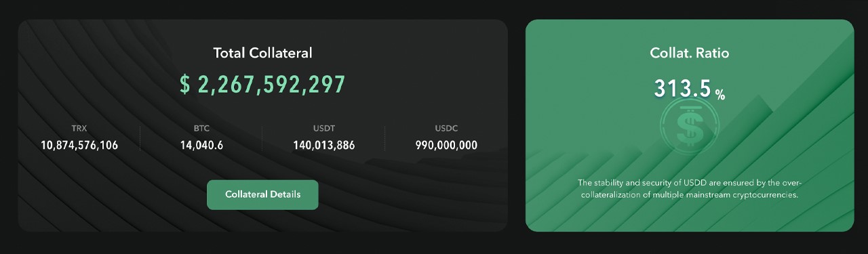Click the USDC label
The height and width of the screenshot is (254, 868).
click(446, 128)
